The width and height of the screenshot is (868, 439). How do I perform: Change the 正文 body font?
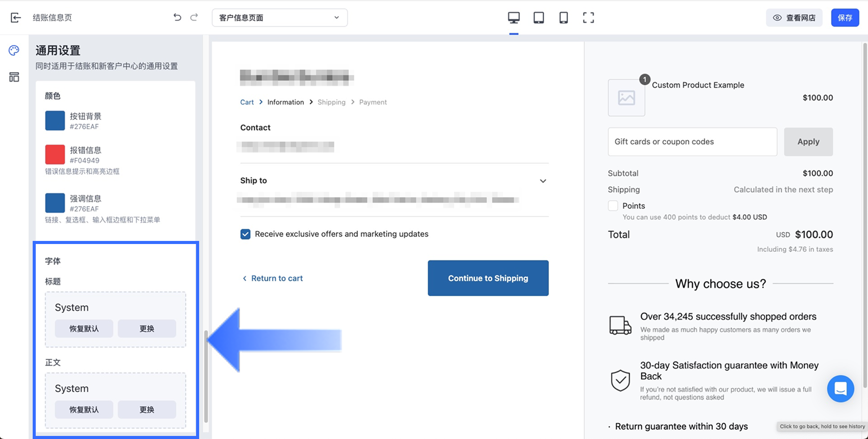[x=147, y=409]
